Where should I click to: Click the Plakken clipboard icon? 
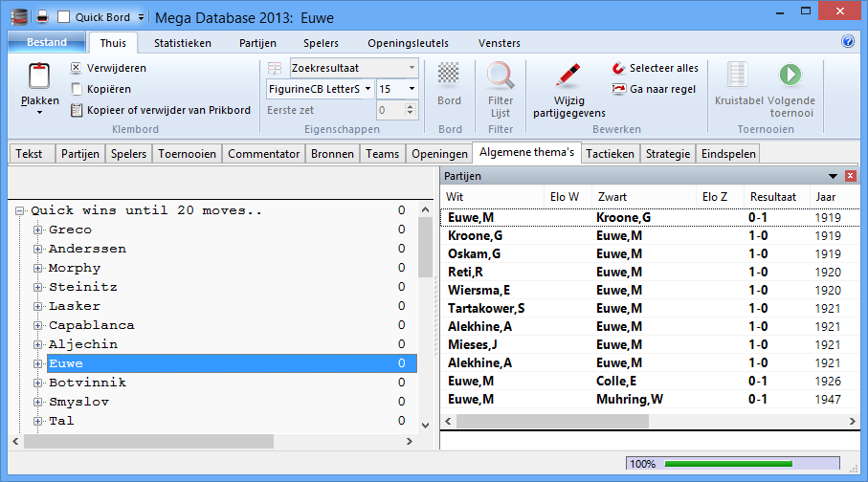[x=39, y=77]
